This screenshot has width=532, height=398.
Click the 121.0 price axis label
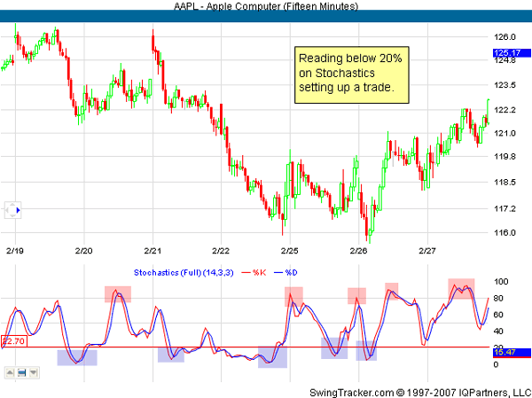coord(505,133)
